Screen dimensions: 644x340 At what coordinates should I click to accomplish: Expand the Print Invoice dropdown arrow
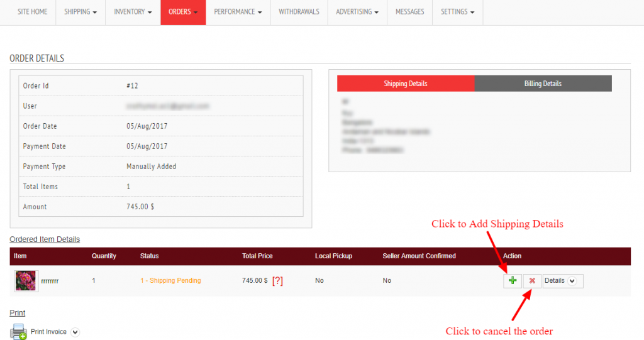coord(75,332)
